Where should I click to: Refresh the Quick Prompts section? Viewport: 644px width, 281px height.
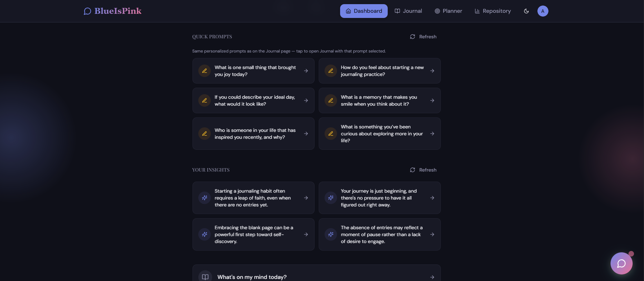click(423, 37)
